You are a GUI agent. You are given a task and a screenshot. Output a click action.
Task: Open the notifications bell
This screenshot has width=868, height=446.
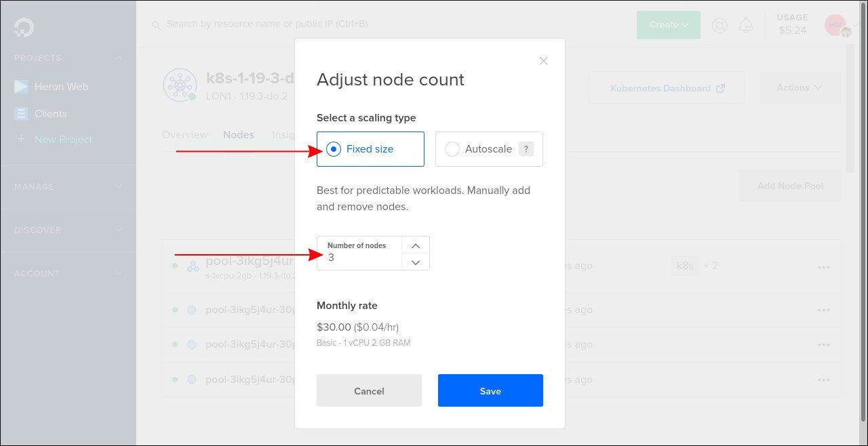pos(746,24)
